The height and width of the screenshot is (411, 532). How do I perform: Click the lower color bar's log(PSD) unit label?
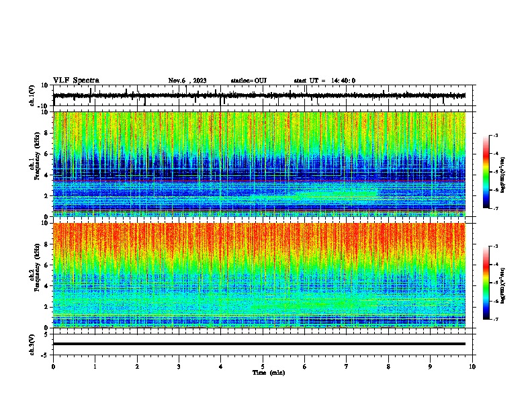(503, 285)
